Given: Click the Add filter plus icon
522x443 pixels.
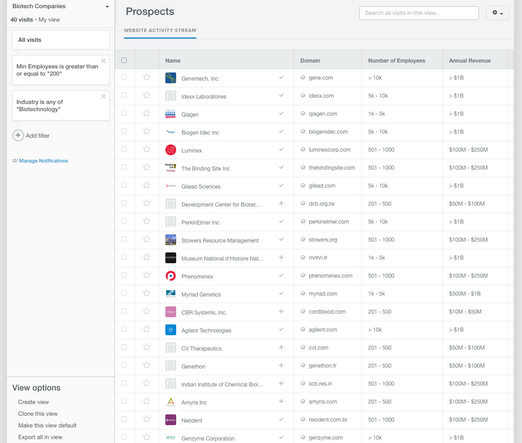Looking at the screenshot, I should pos(18,135).
